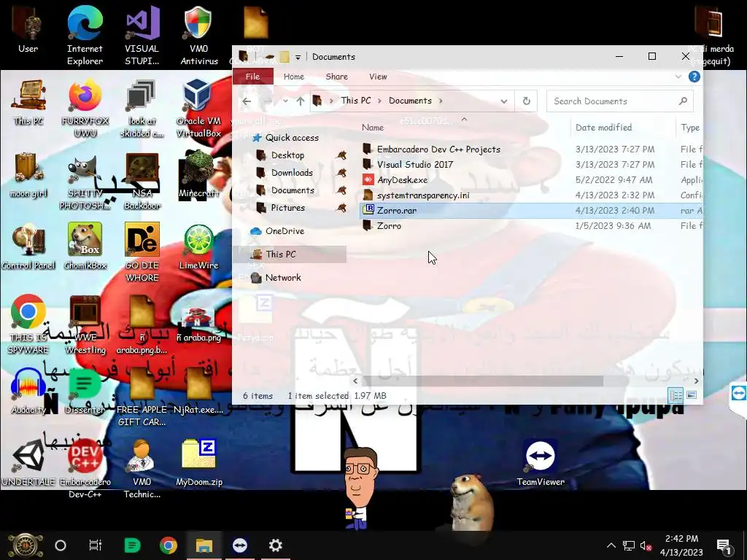Open WWE Wrestling desktop icon
The image size is (747, 560).
tap(85, 324)
